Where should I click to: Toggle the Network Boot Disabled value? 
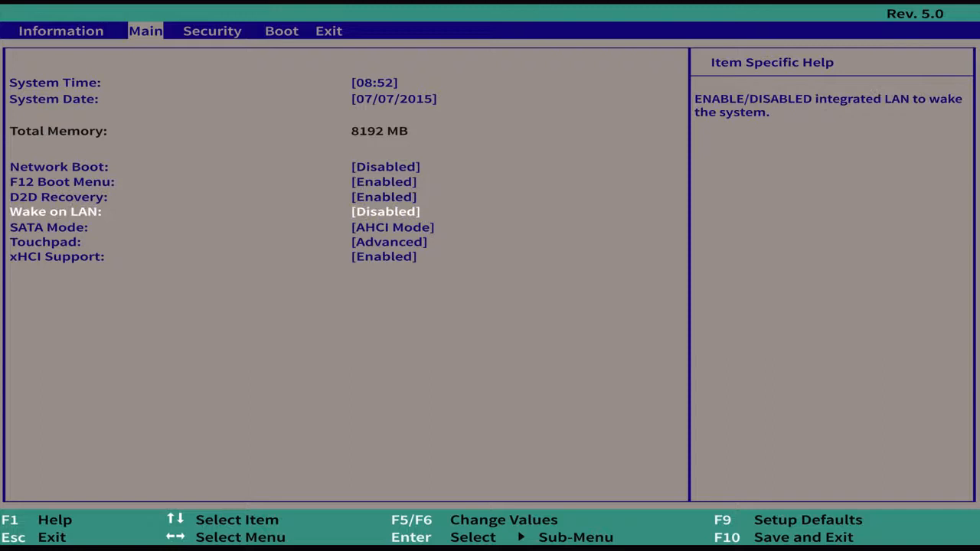click(385, 167)
